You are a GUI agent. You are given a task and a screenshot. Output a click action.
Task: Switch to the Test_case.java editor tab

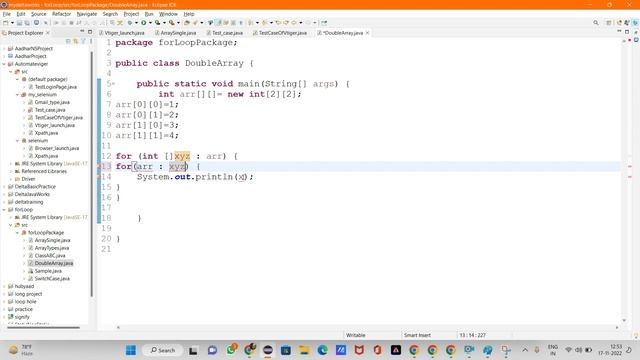224,33
